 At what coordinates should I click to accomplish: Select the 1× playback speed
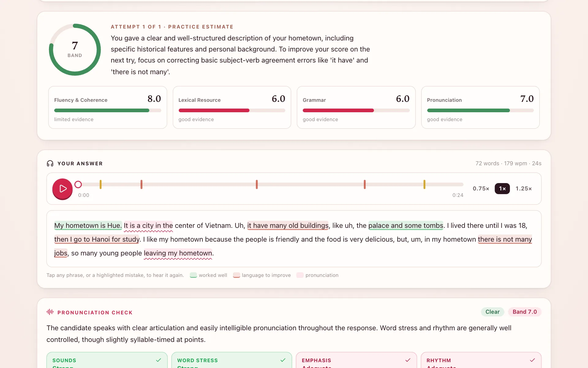pos(502,189)
